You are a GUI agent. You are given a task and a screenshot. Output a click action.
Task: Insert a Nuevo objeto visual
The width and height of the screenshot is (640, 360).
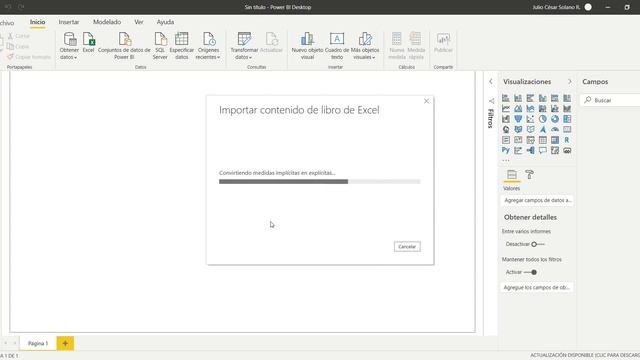point(307,46)
